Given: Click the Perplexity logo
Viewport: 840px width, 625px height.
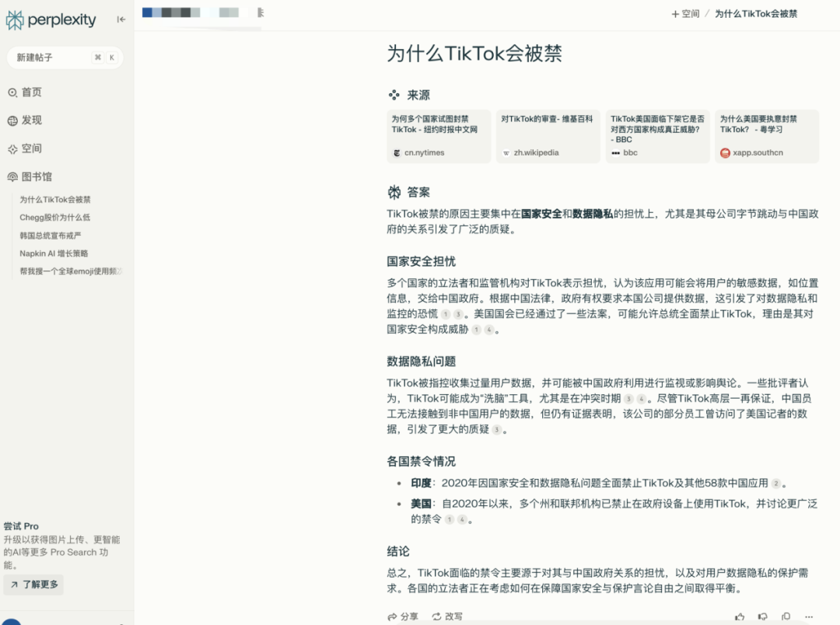Looking at the screenshot, I should tap(51, 20).
